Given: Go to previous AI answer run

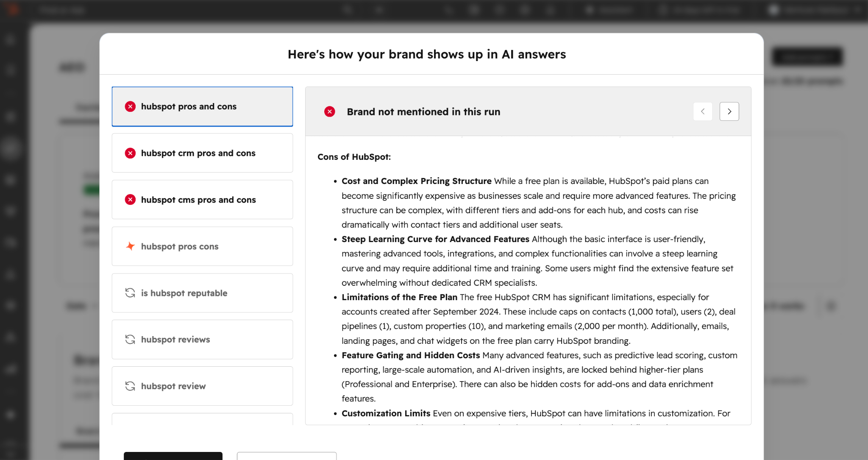Looking at the screenshot, I should (703, 112).
